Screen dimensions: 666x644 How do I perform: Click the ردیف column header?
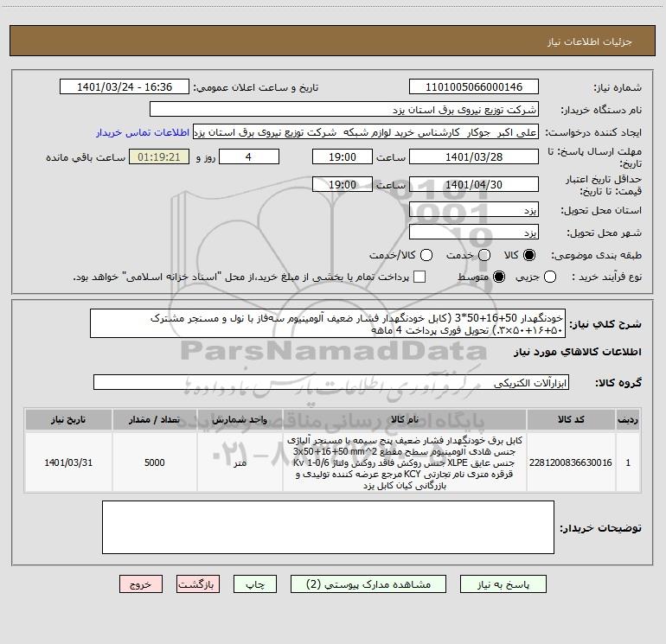(628, 419)
